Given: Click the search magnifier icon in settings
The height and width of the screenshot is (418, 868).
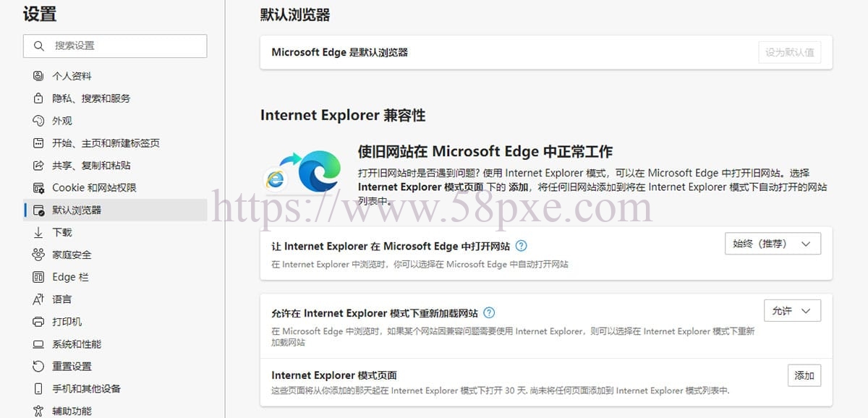Looking at the screenshot, I should [x=38, y=46].
